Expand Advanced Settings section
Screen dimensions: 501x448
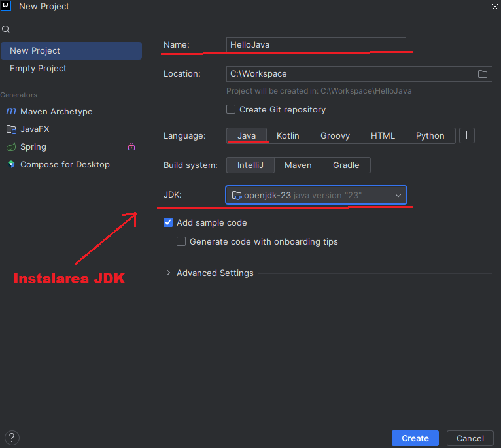tap(168, 273)
